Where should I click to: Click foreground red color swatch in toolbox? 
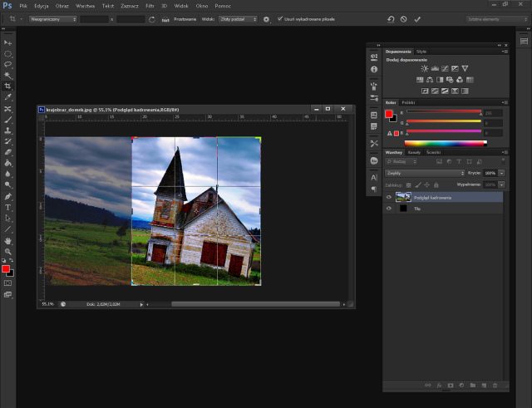tap(6, 269)
